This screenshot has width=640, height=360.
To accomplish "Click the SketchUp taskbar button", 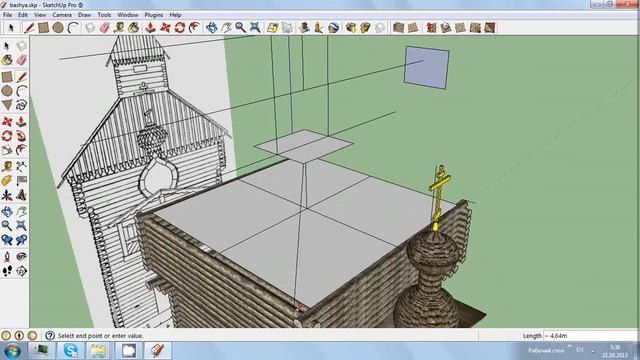I will [158, 351].
